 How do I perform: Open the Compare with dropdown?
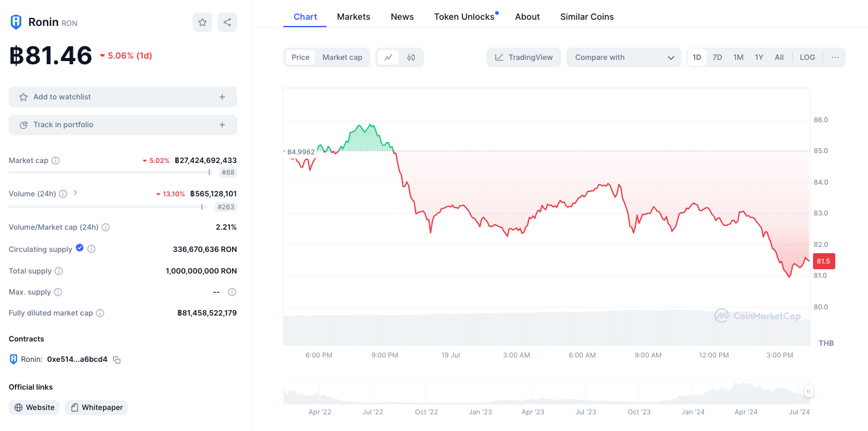pyautogui.click(x=624, y=57)
